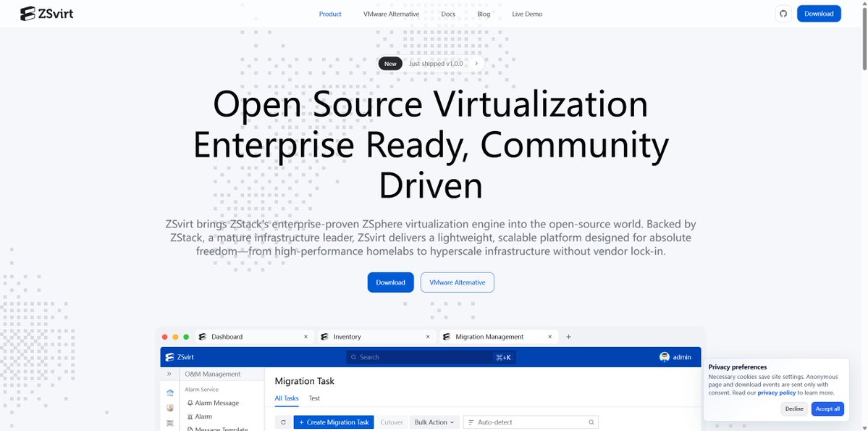
Task: Select the Test tab
Action: [x=314, y=398]
